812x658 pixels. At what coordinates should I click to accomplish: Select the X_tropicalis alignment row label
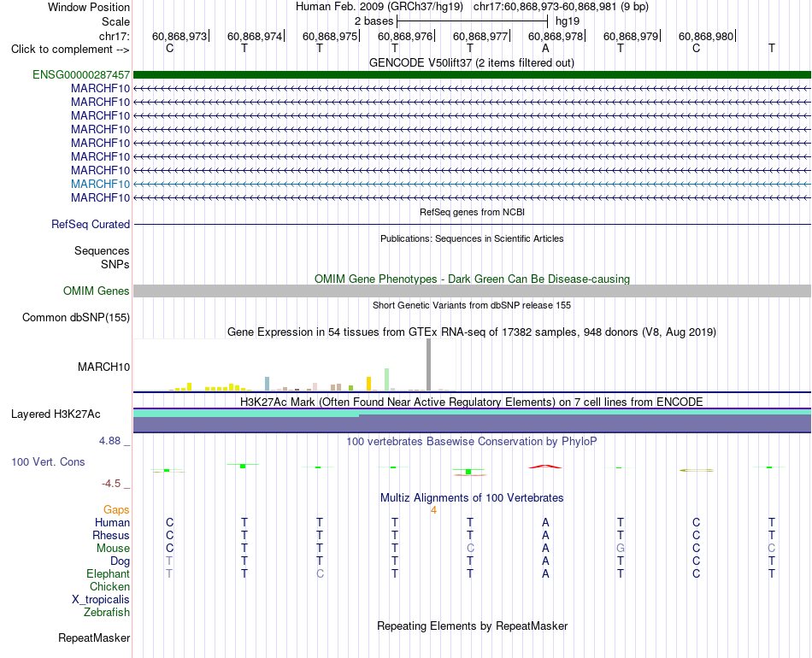tap(101, 600)
